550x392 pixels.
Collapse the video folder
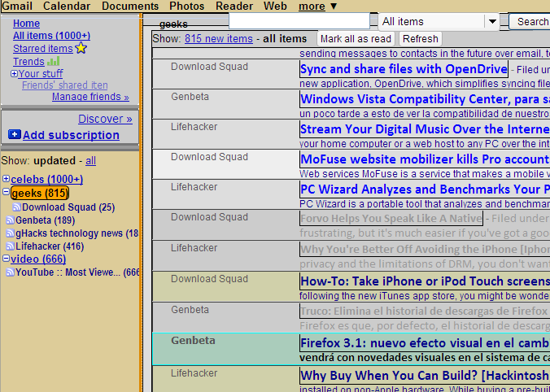[x=6, y=259]
